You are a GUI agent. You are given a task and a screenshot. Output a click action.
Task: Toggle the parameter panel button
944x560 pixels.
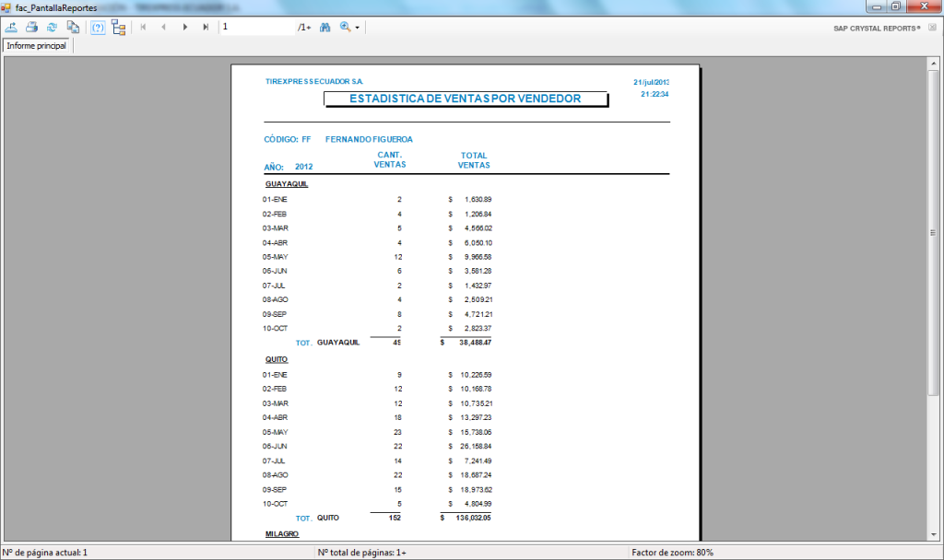98,28
